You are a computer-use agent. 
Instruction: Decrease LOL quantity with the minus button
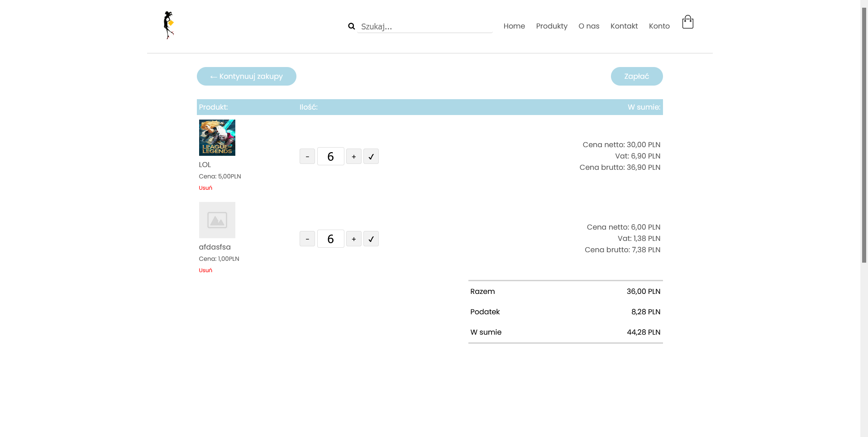[x=307, y=156]
